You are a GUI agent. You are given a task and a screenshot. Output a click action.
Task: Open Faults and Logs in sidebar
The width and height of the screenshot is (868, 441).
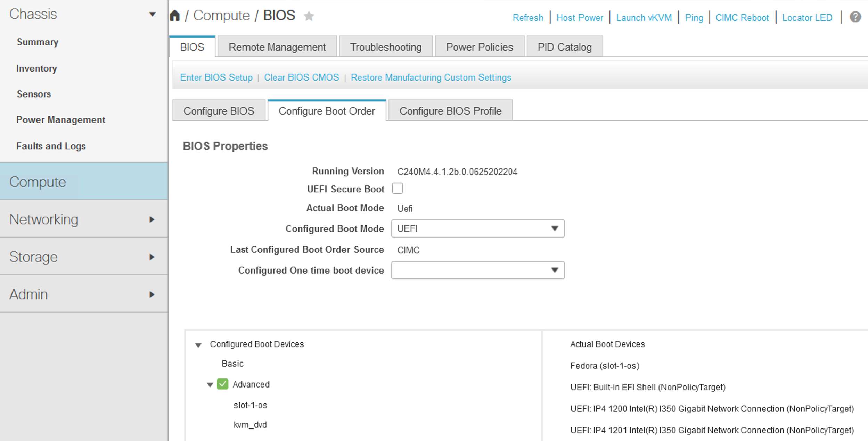[x=51, y=146]
